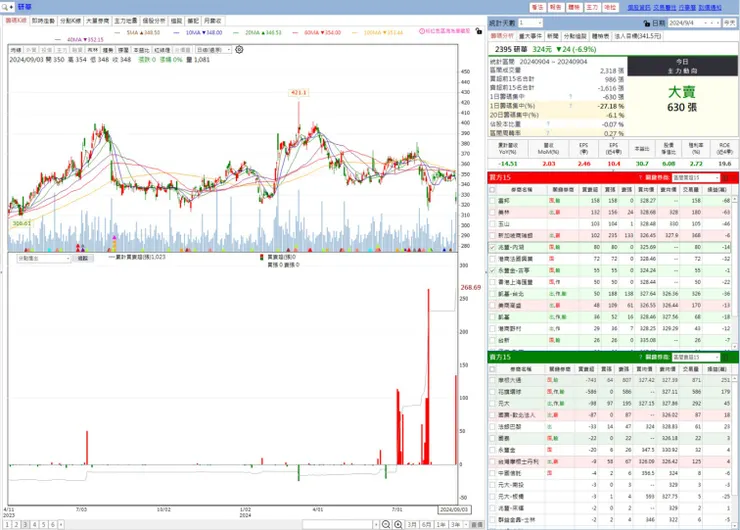Click the red 主力 button in the top bar
This screenshot has height=530, width=740.
point(592,7)
